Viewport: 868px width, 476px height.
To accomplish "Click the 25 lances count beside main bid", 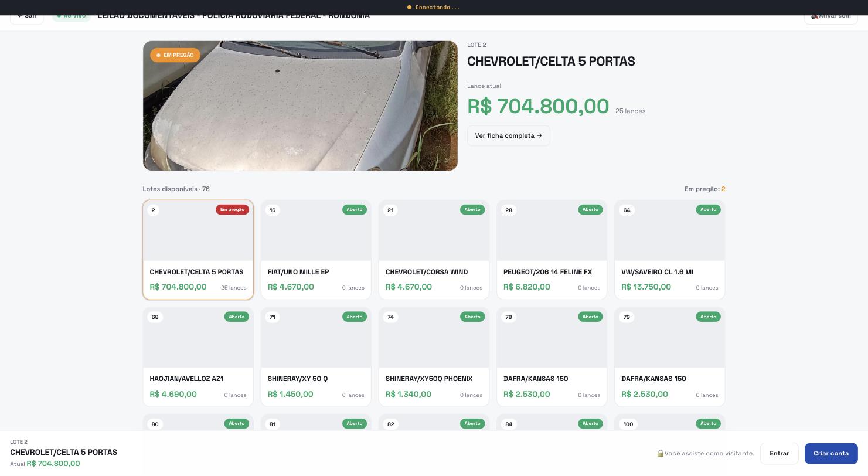I will pos(630,111).
